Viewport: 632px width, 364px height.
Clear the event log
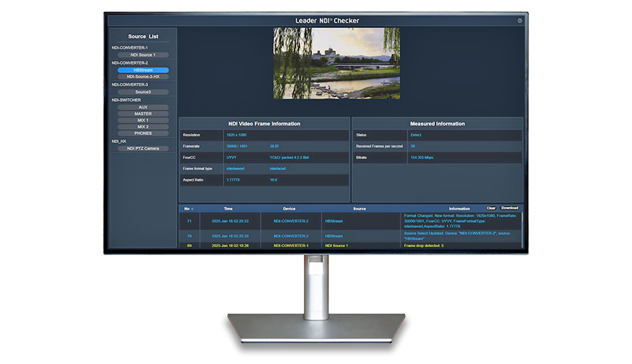pyautogui.click(x=491, y=208)
